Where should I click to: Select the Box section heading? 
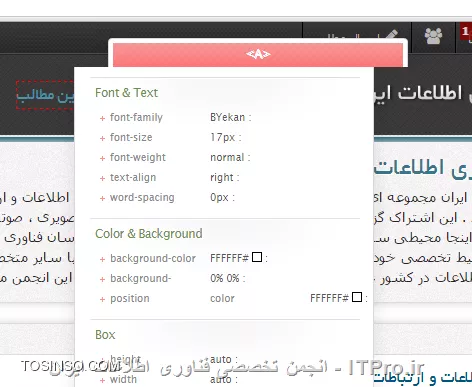(105, 335)
